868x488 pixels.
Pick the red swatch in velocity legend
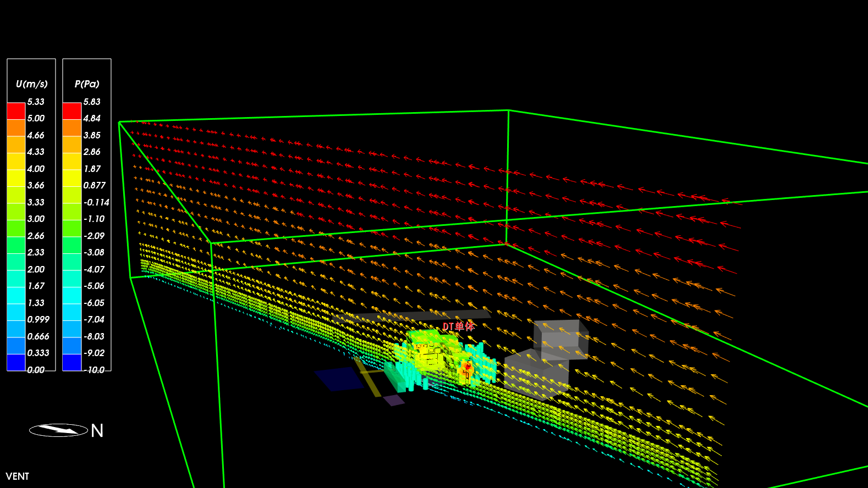tap(16, 111)
